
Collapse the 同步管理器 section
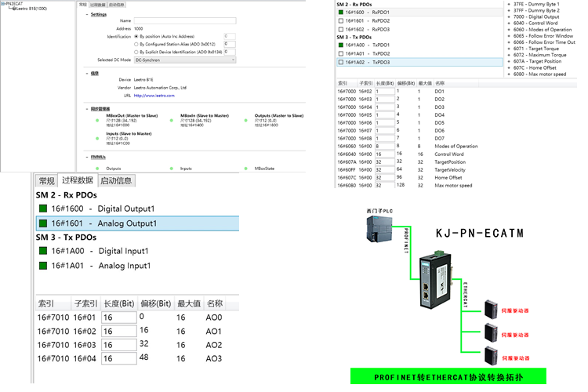[87, 109]
